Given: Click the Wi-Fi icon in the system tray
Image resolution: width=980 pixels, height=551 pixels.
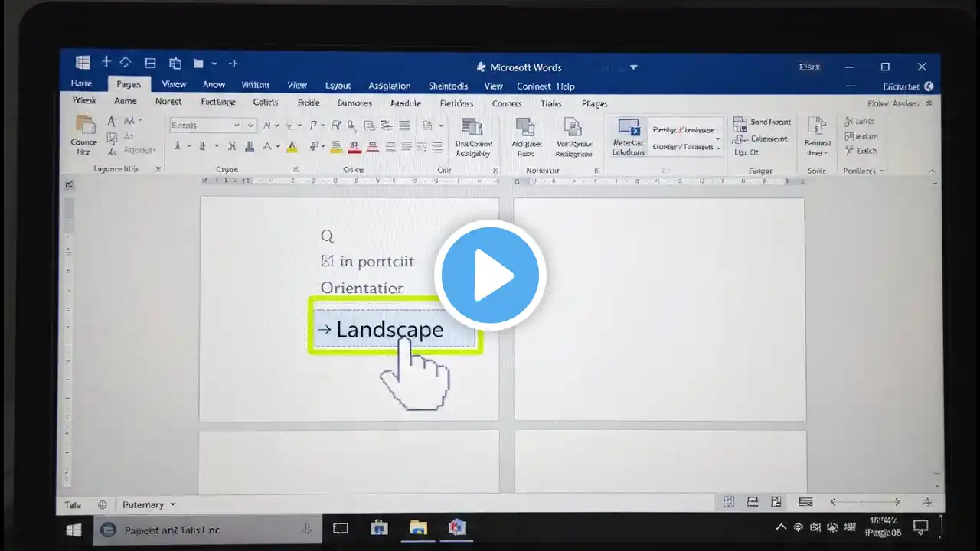Looking at the screenshot, I should 798,527.
